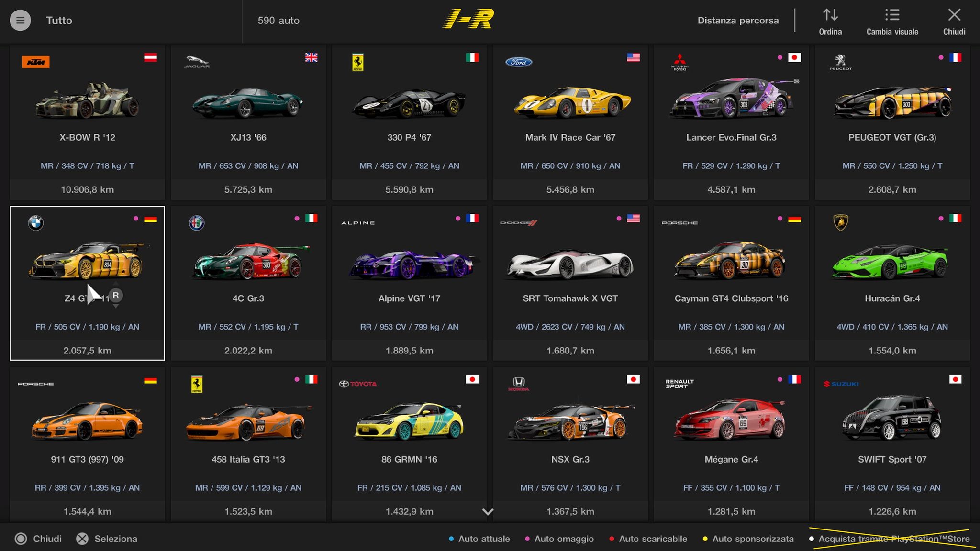Click the BMW roundel logo
Viewport: 980px width, 551px height.
[x=35, y=223]
